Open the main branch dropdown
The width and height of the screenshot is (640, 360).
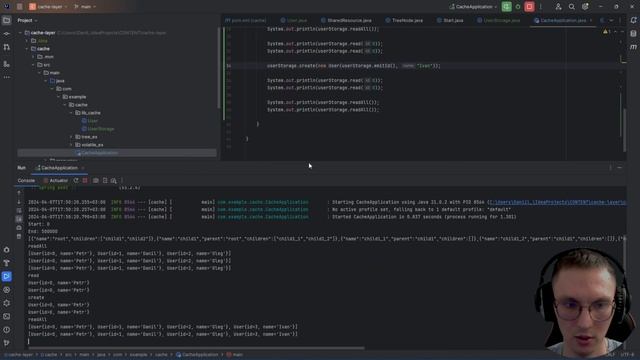85,7
